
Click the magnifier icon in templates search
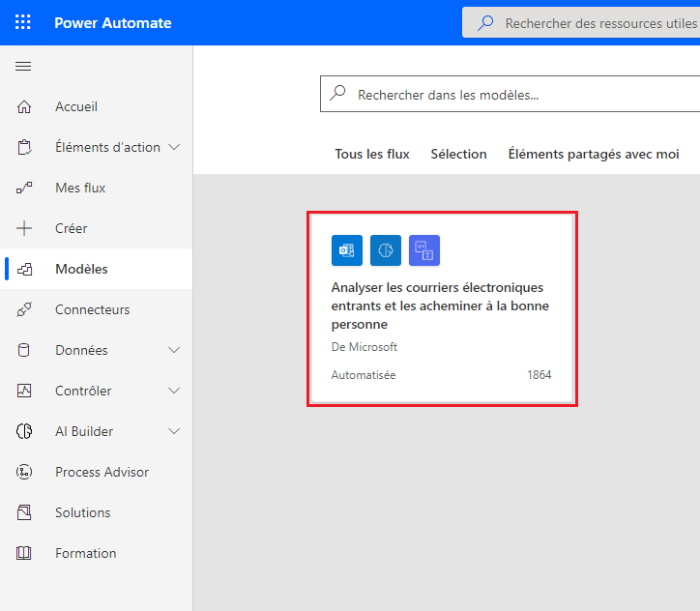click(338, 93)
